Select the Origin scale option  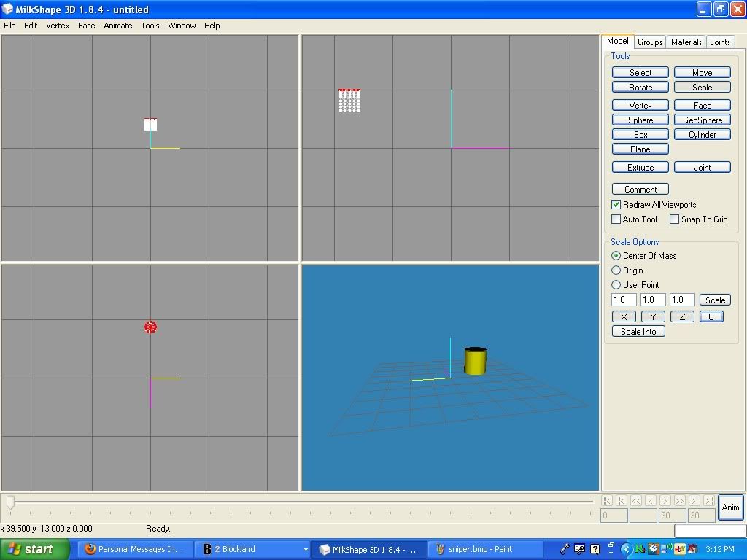(616, 271)
